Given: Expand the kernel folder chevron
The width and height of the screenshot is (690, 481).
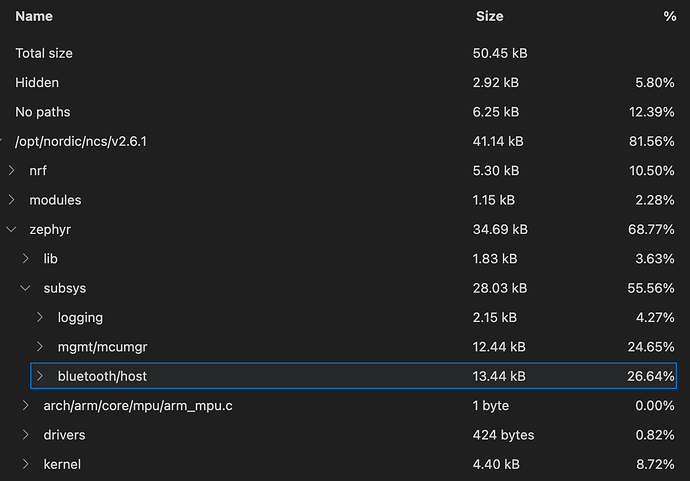Looking at the screenshot, I should 26,464.
